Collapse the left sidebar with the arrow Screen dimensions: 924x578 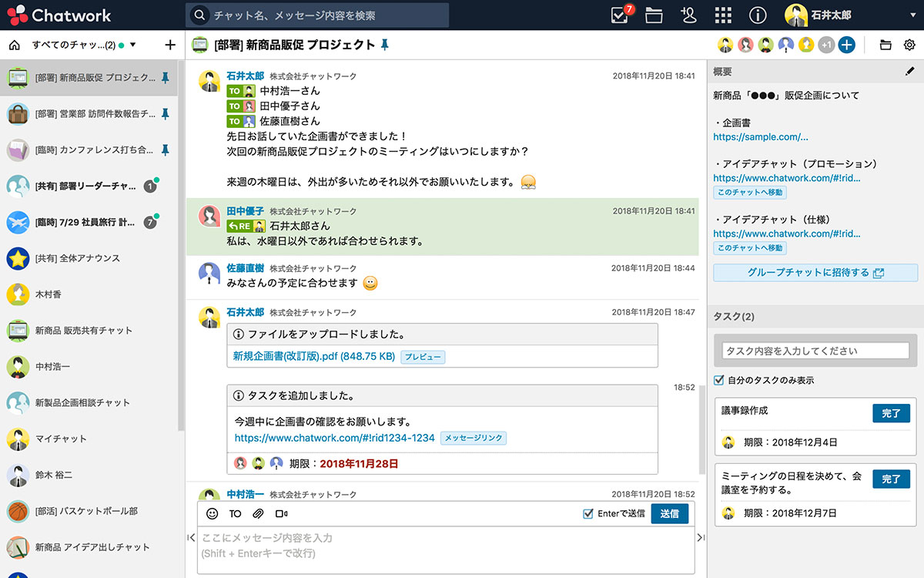point(191,537)
